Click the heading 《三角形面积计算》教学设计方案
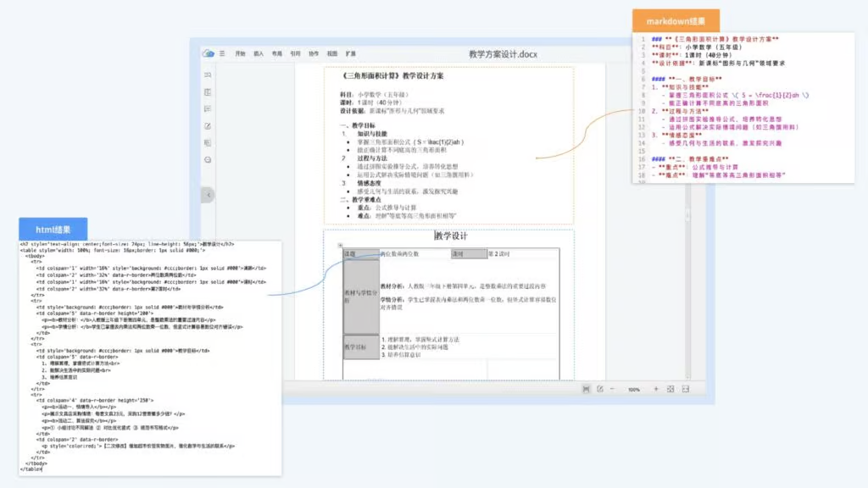 pos(392,75)
